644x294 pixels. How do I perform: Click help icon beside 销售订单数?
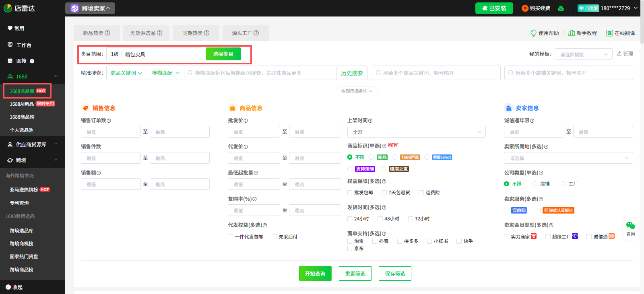tap(109, 121)
